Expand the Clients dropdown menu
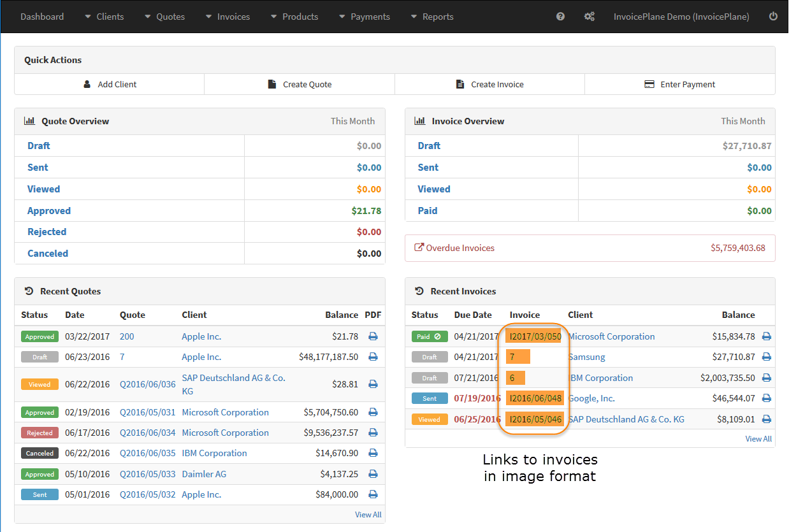The height and width of the screenshot is (532, 789). coord(104,17)
